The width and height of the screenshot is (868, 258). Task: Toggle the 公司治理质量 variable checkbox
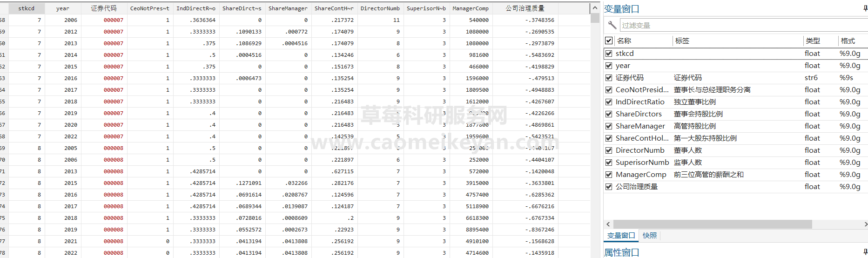(609, 187)
